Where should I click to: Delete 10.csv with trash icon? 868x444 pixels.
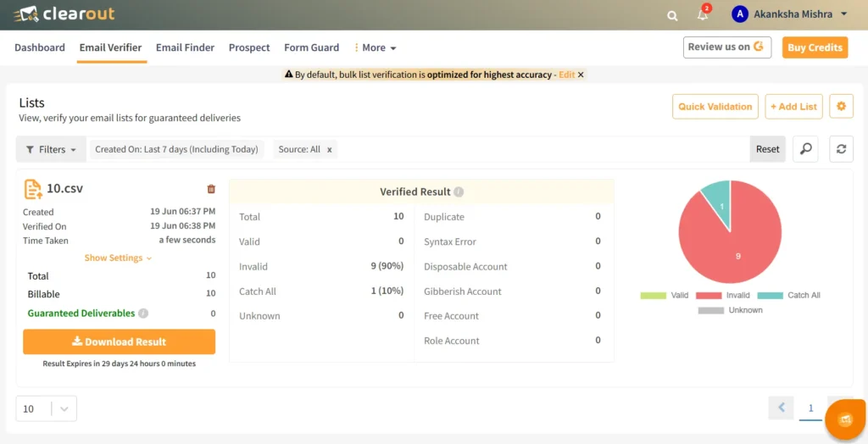coord(211,189)
